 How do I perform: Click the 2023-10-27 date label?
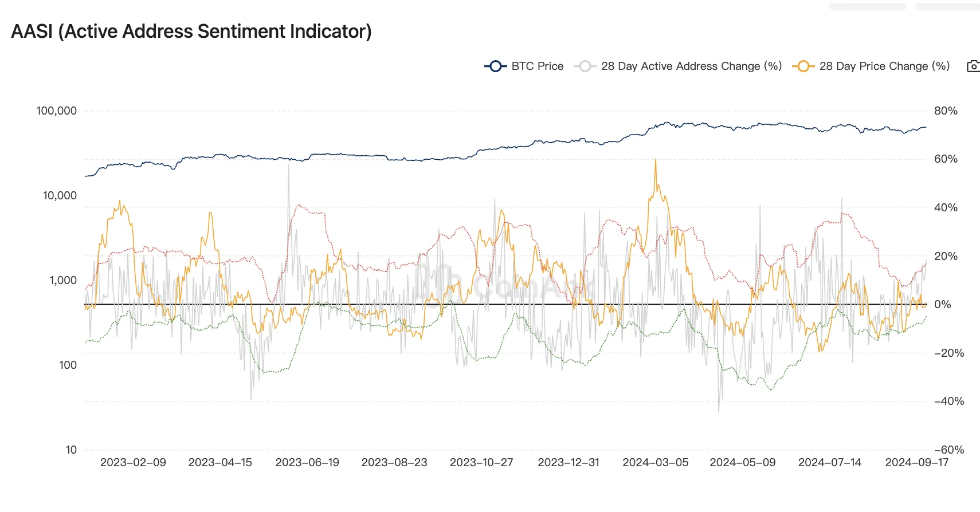481,462
